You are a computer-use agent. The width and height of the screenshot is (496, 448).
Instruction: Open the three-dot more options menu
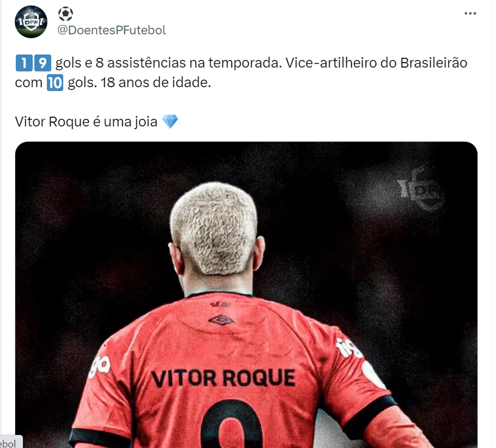(470, 13)
